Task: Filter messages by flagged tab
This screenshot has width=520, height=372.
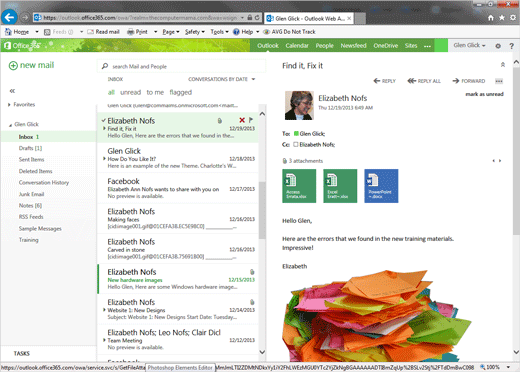Action: [181, 92]
